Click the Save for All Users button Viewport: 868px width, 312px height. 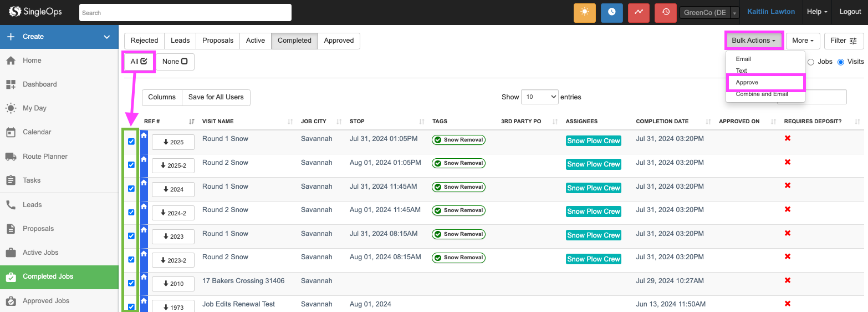[x=216, y=97]
